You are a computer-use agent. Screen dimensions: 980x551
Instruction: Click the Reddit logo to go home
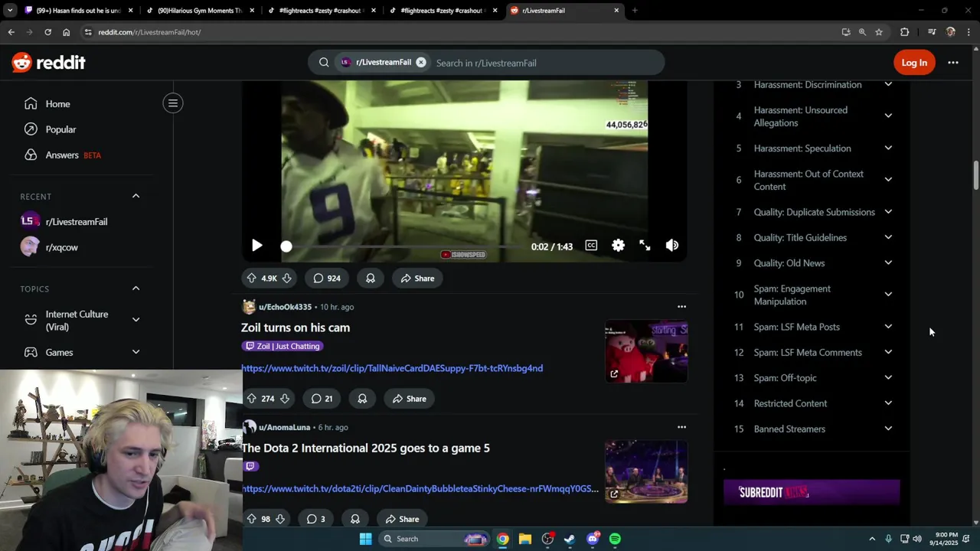pos(48,63)
